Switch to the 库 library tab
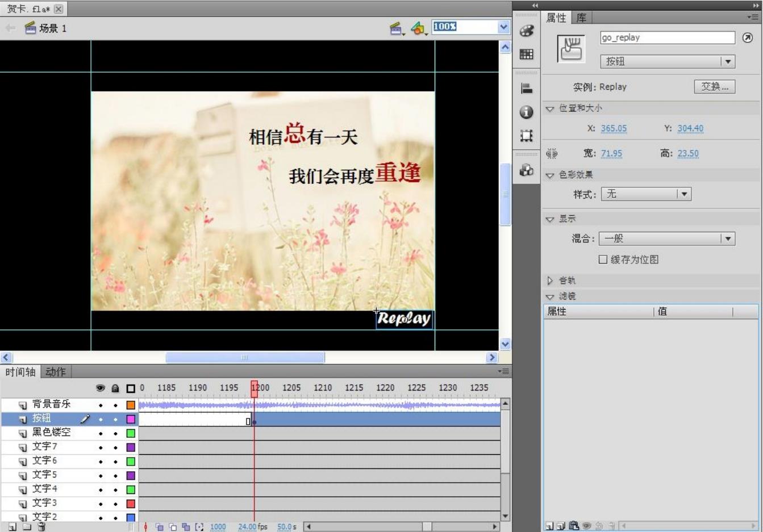The height and width of the screenshot is (532, 763). (x=581, y=18)
